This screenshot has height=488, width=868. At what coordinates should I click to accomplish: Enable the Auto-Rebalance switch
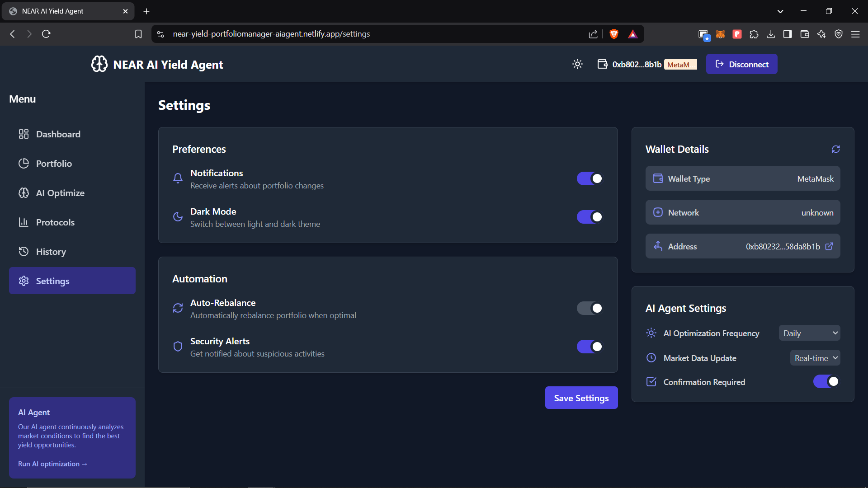click(589, 308)
